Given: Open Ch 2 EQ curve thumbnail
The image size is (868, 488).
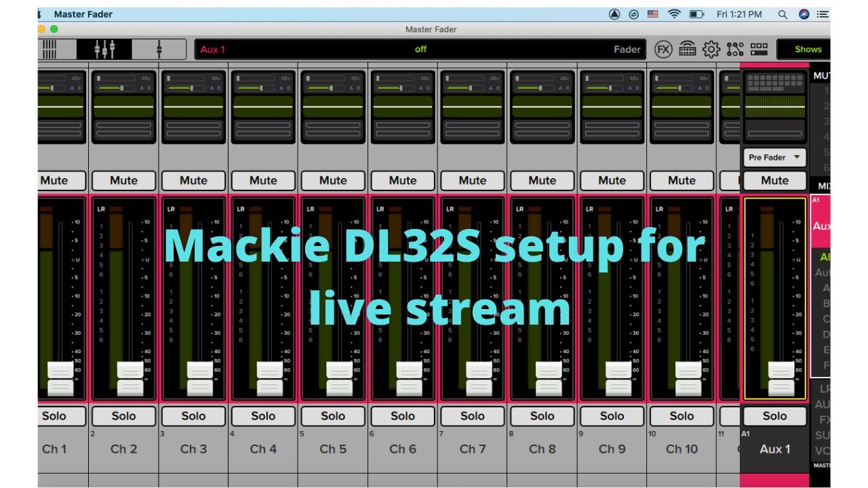Looking at the screenshot, I should 123,107.
